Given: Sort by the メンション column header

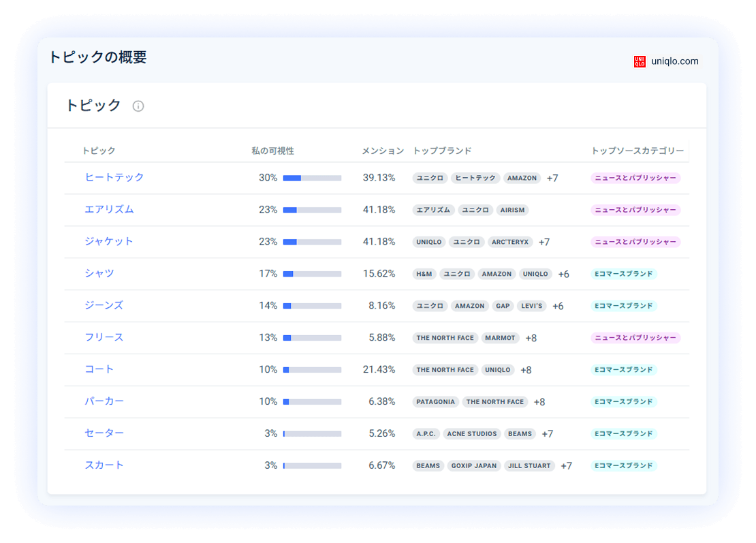Looking at the screenshot, I should [x=383, y=151].
